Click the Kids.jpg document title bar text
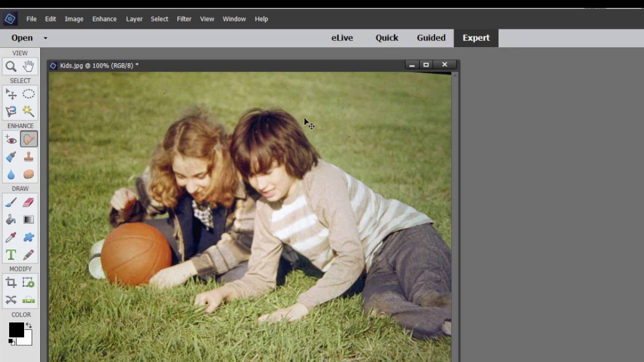 coord(99,65)
